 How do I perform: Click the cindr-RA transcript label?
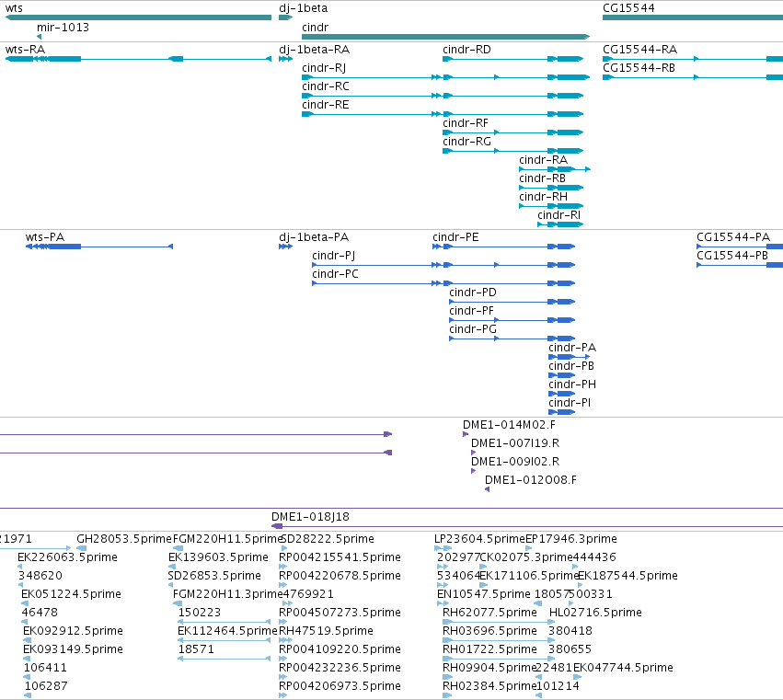(543, 160)
